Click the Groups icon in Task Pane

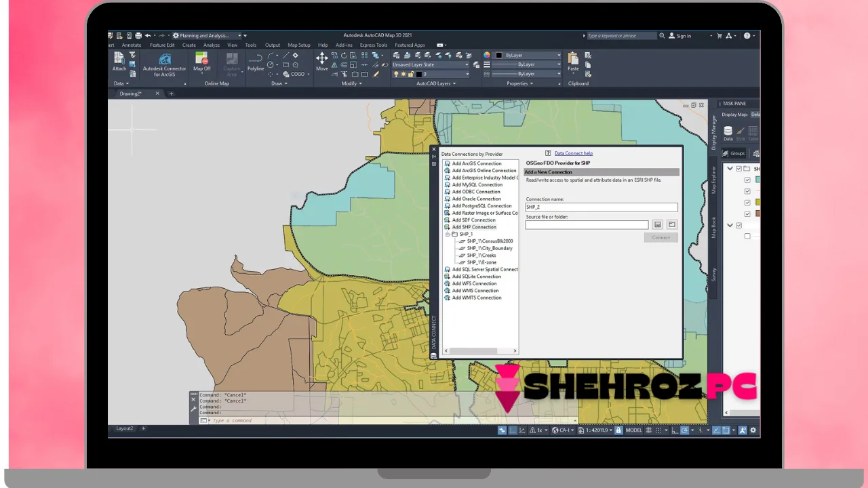(x=733, y=154)
